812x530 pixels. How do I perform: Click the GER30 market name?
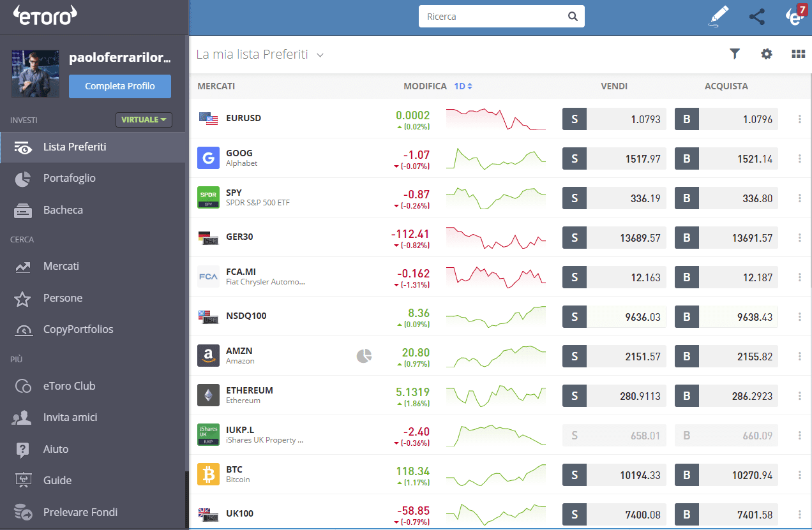pyautogui.click(x=239, y=237)
